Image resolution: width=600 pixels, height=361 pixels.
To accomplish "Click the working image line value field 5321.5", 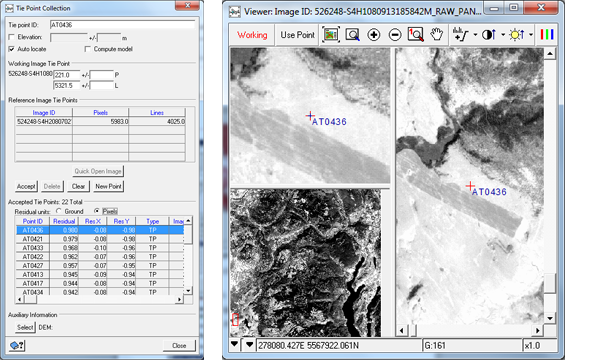I will click(x=67, y=85).
